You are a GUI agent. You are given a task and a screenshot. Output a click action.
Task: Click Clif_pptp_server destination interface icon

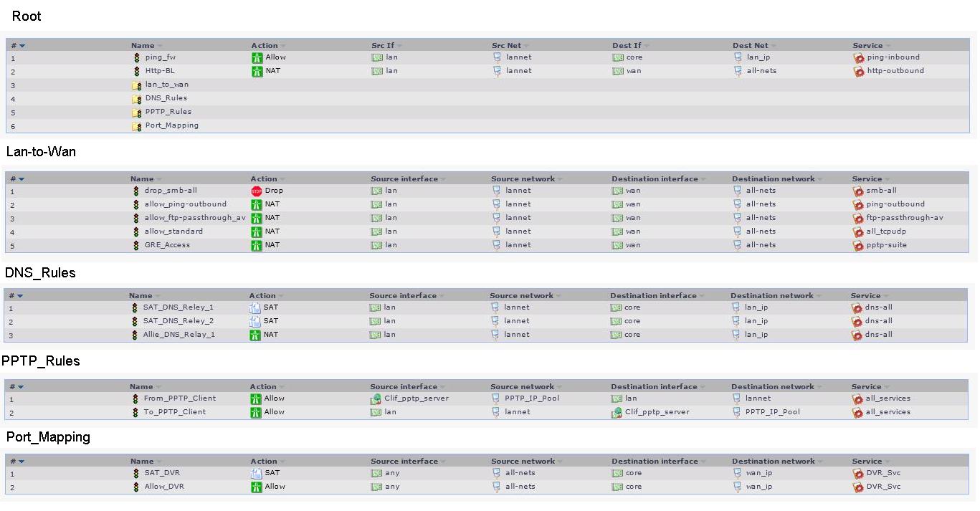click(x=617, y=412)
